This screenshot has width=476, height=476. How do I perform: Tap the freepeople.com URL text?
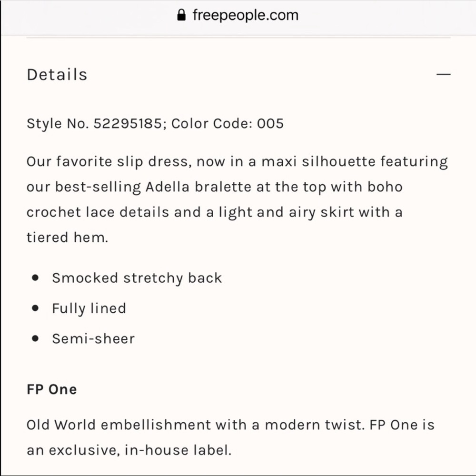245,15
